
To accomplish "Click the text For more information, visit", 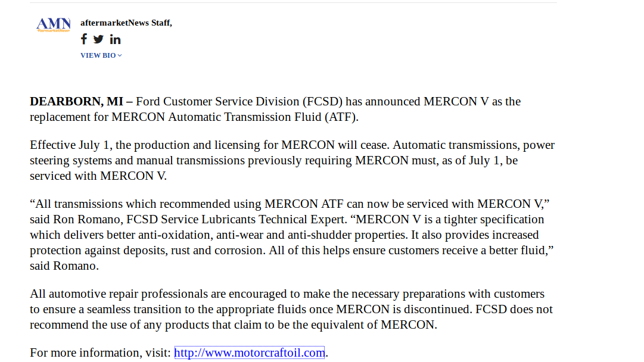I will [x=100, y=352].
